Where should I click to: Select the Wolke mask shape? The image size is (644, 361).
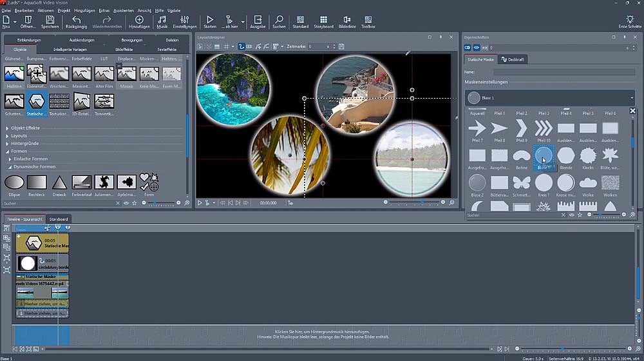[588, 182]
